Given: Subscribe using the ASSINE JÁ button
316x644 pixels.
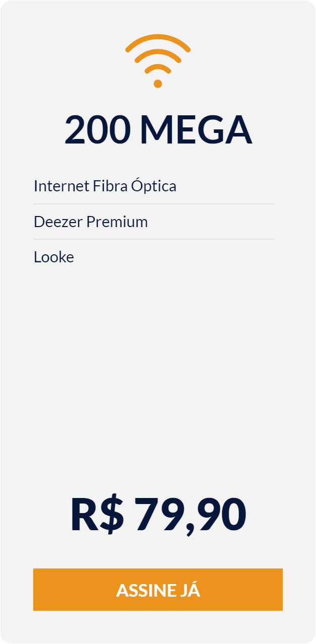Looking at the screenshot, I should (x=158, y=590).
